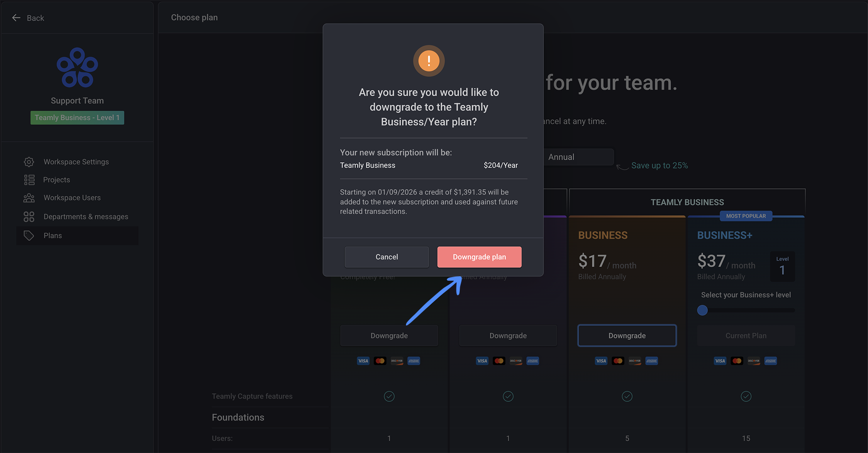Screen dimensions: 868x453
Task: Click the $204/Year price in the dialog
Action: point(501,165)
